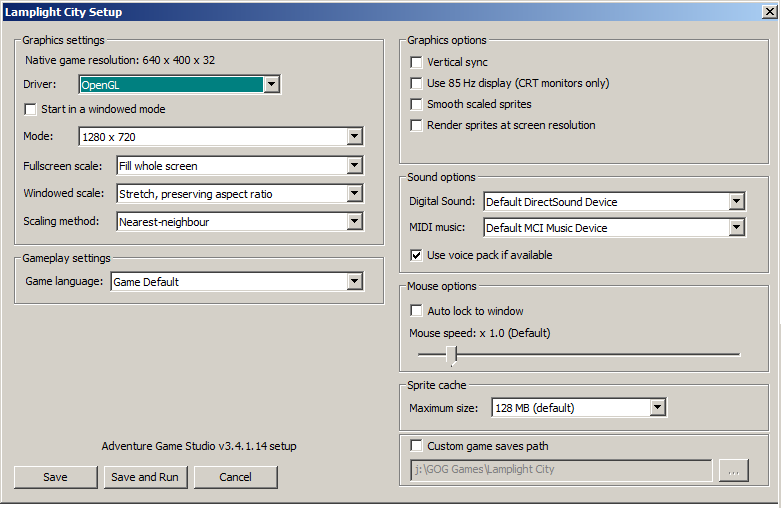
Task: Open the Game language dropdown
Action: (x=237, y=282)
